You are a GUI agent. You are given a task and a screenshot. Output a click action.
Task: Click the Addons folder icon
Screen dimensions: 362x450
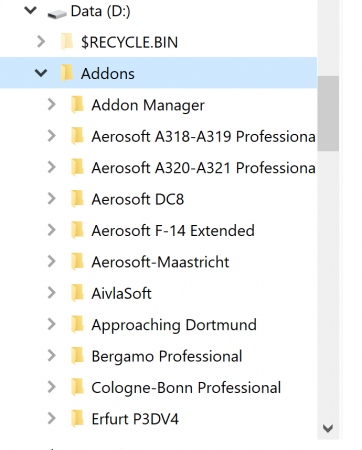tap(67, 73)
